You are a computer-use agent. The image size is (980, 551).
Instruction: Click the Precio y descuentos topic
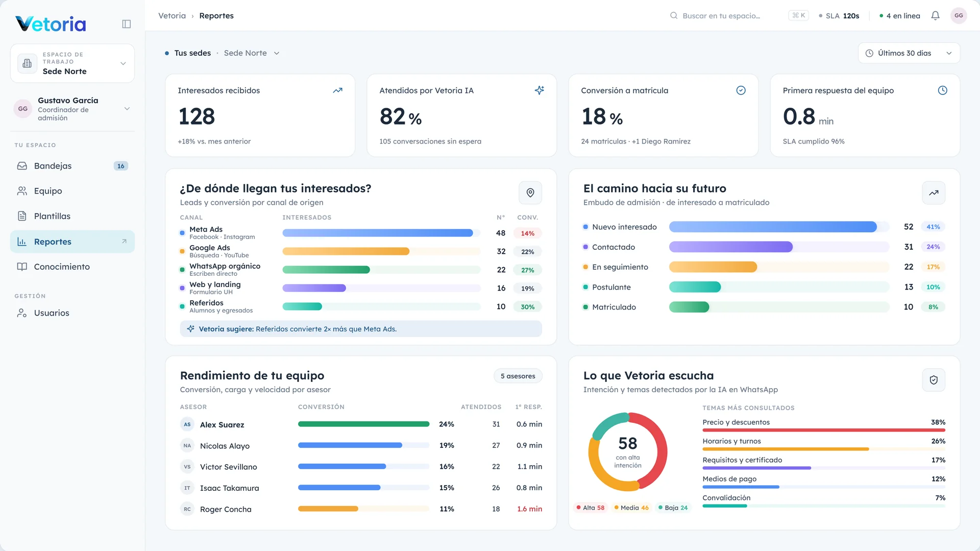pyautogui.click(x=736, y=422)
